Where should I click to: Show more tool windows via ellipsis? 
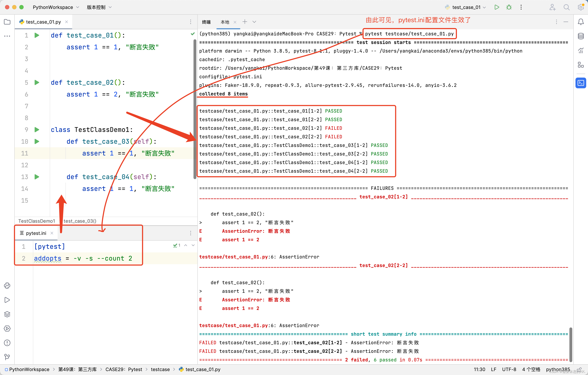pyautogui.click(x=7, y=36)
